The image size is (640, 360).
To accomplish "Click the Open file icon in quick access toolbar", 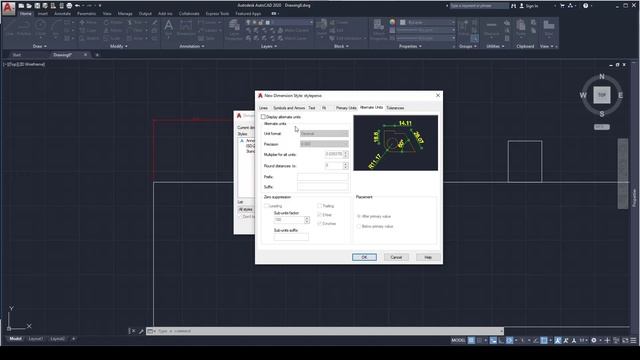I will (x=29, y=6).
